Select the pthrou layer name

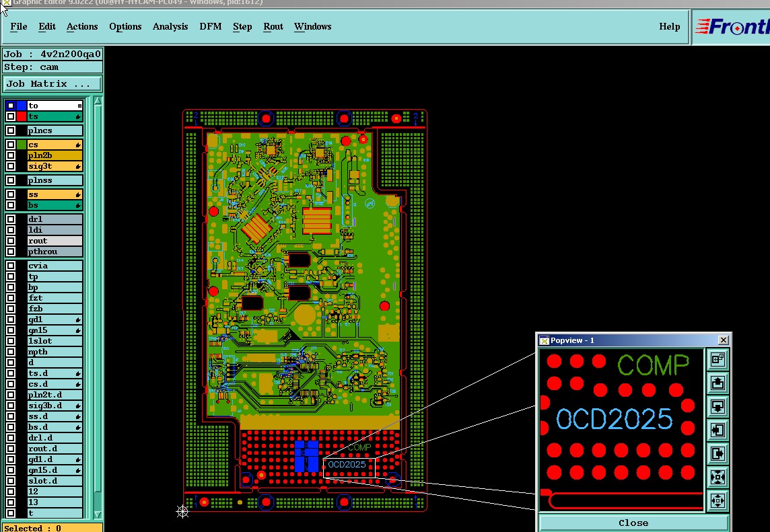pyautogui.click(x=55, y=252)
